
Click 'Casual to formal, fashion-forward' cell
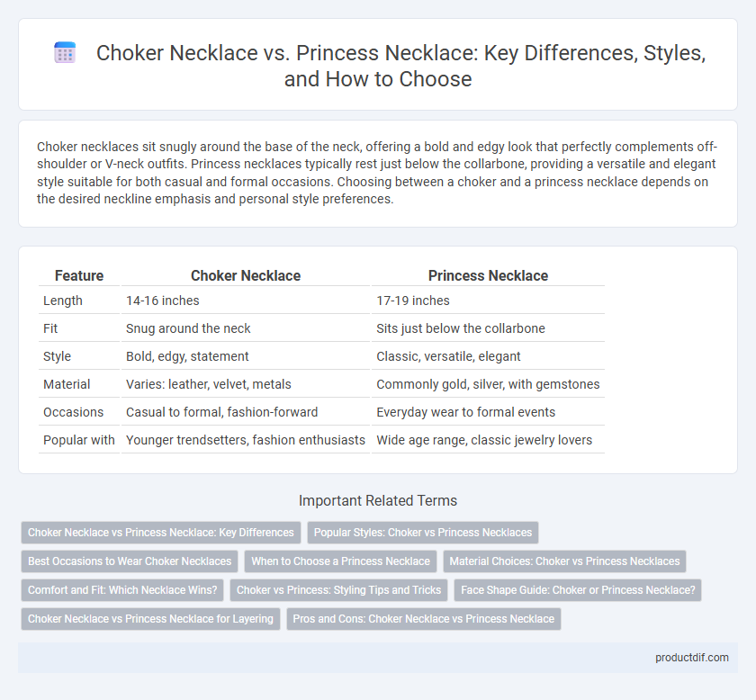point(246,412)
